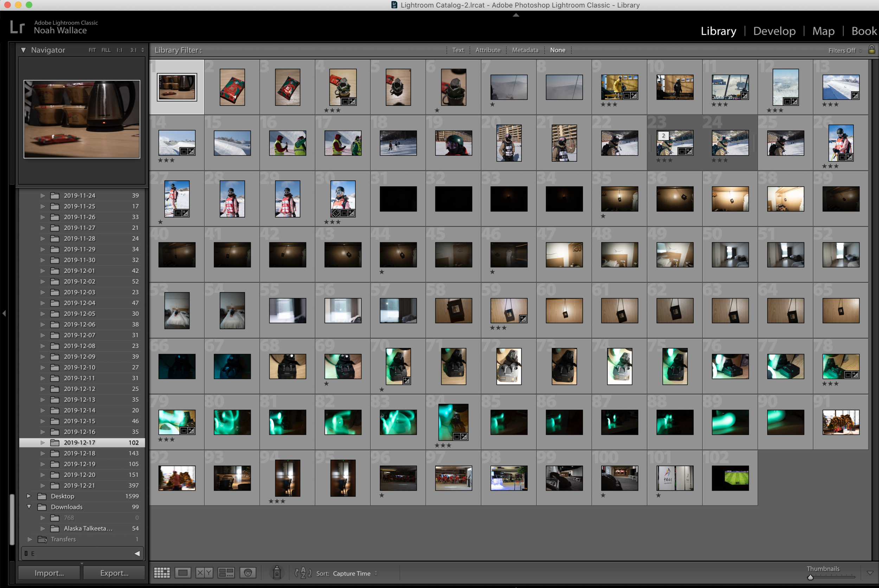Set Navigator zoom to FIT
Image resolution: width=879 pixels, height=588 pixels.
click(x=92, y=50)
